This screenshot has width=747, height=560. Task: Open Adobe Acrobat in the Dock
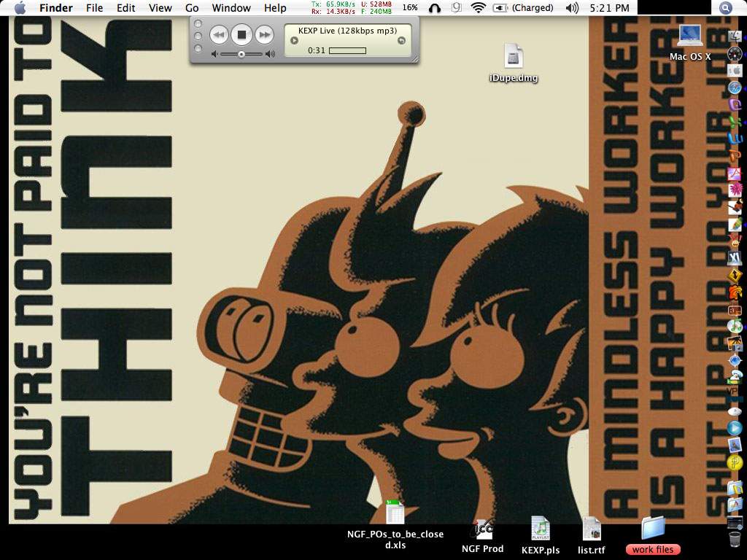point(735,174)
